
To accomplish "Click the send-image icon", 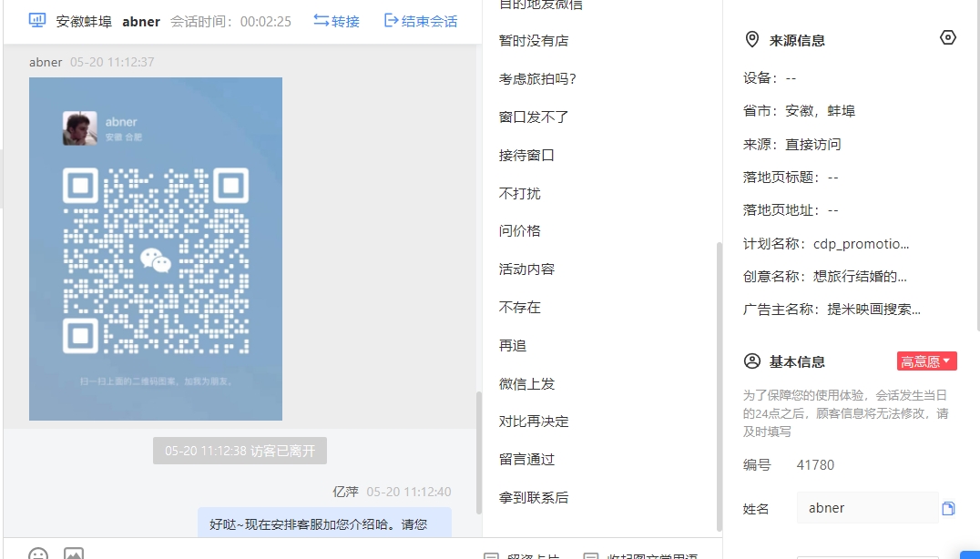I will coord(74,554).
